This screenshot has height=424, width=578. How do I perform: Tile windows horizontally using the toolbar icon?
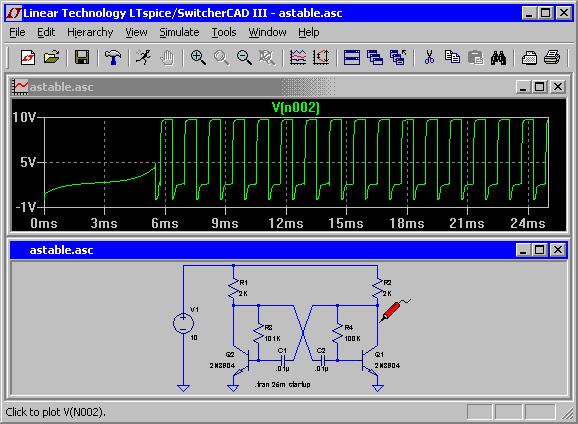point(352,58)
